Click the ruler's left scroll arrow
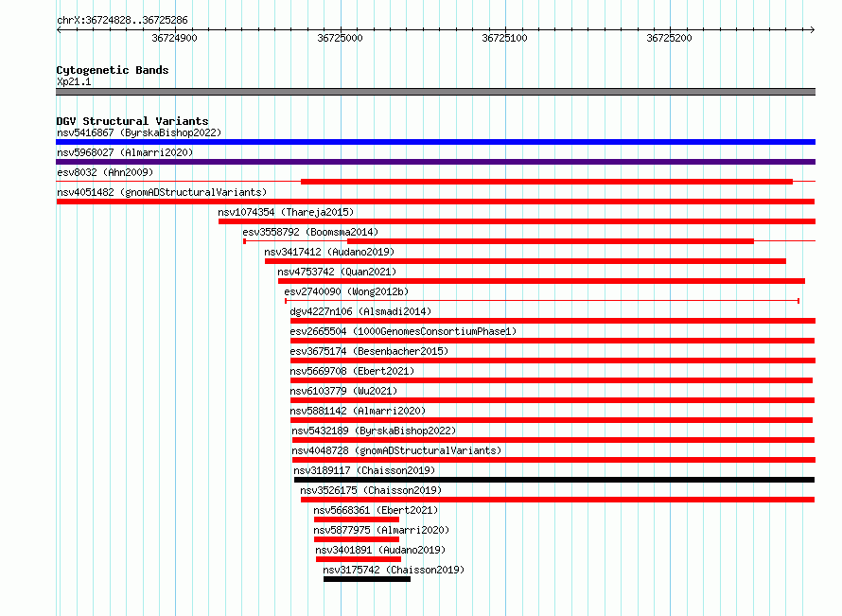 point(59,29)
